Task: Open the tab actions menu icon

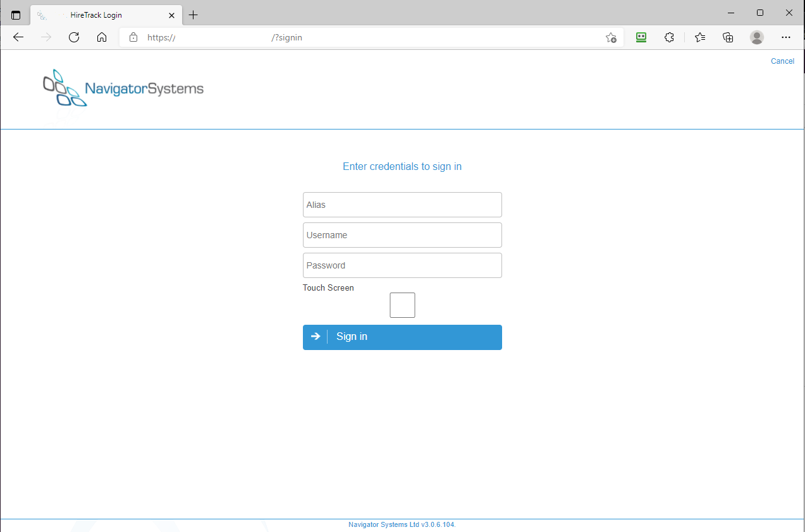Action: click(x=16, y=15)
